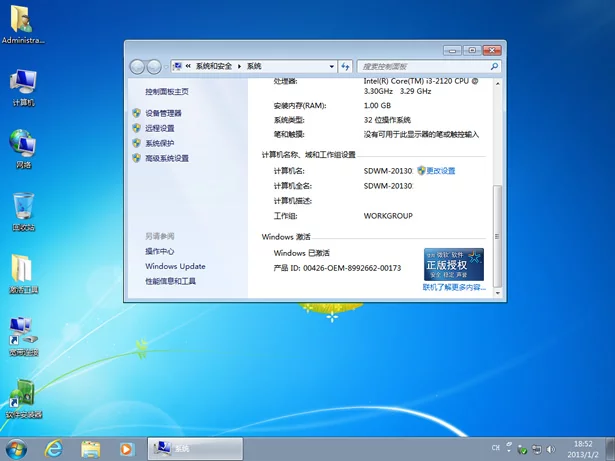Open the Administrator folder desktop icon
This screenshot has height=461, width=615.
point(22,24)
